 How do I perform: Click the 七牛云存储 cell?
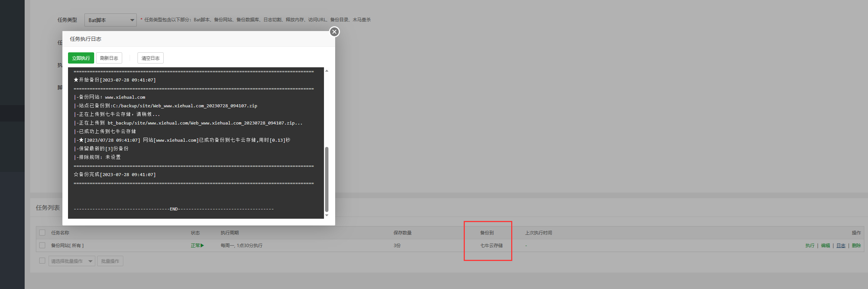pyautogui.click(x=491, y=246)
